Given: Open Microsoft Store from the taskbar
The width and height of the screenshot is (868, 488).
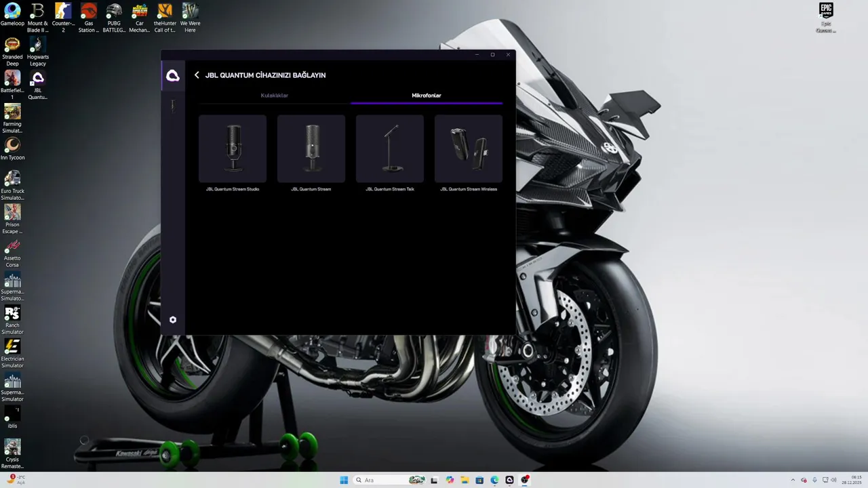Looking at the screenshot, I should [x=479, y=480].
